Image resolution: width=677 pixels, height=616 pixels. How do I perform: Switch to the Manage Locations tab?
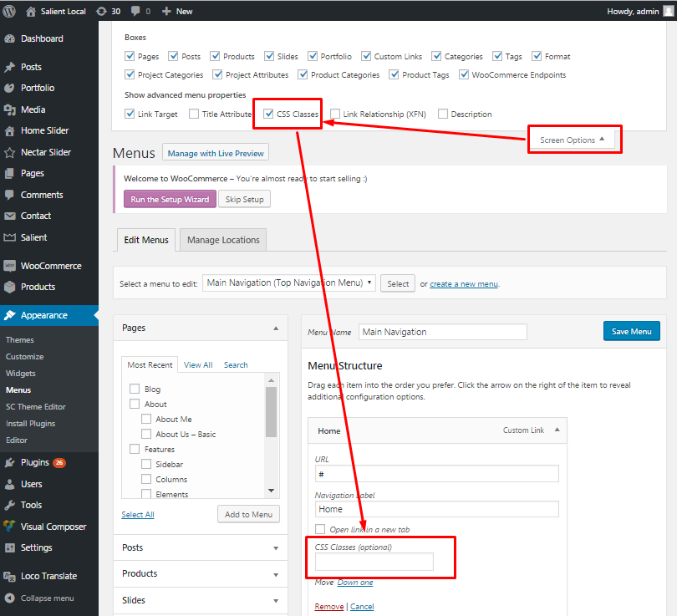coord(223,240)
